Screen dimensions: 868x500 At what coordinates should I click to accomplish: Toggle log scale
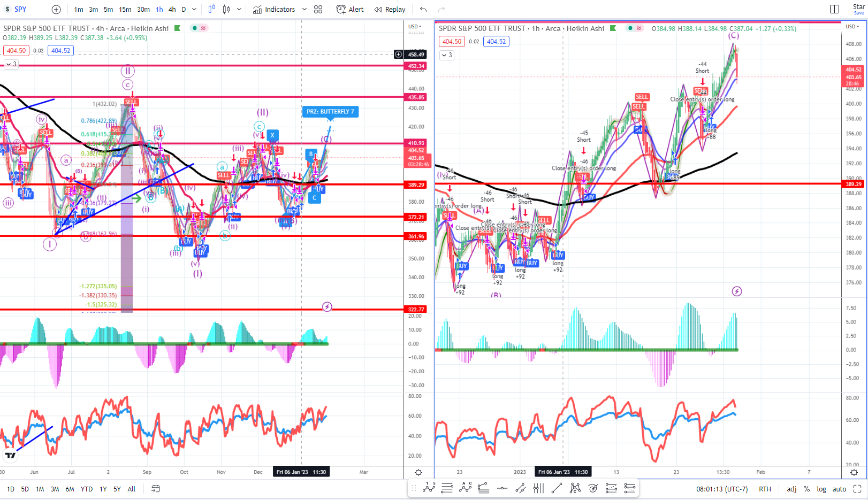pyautogui.click(x=821, y=489)
